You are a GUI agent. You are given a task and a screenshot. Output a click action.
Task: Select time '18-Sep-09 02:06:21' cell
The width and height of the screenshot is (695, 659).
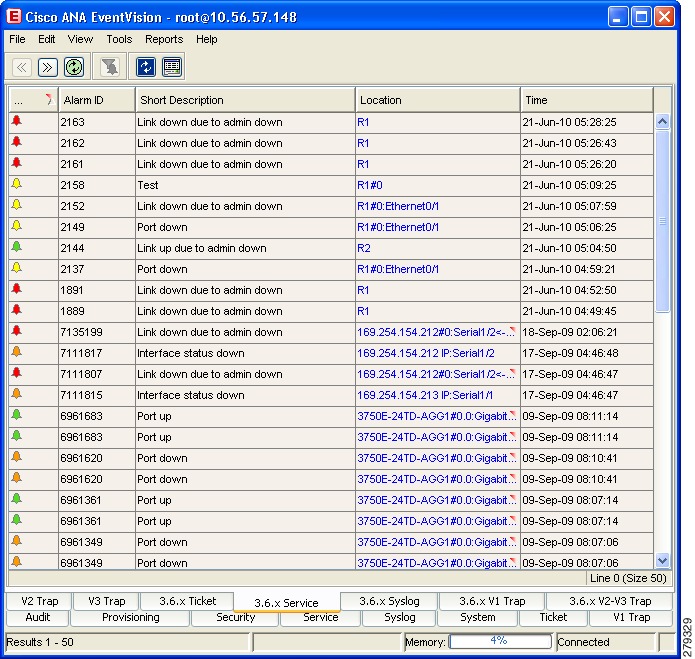click(586, 332)
